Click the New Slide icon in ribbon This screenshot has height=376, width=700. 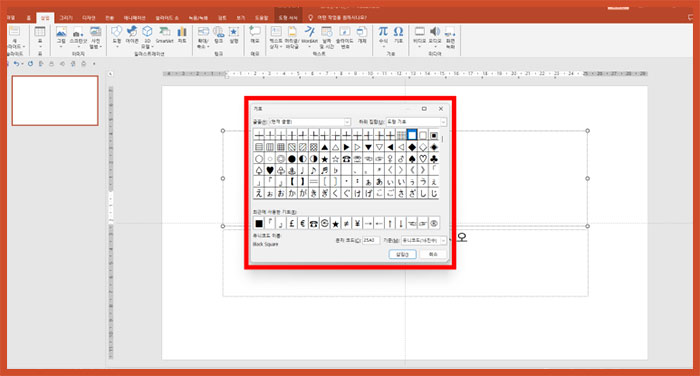pyautogui.click(x=15, y=31)
